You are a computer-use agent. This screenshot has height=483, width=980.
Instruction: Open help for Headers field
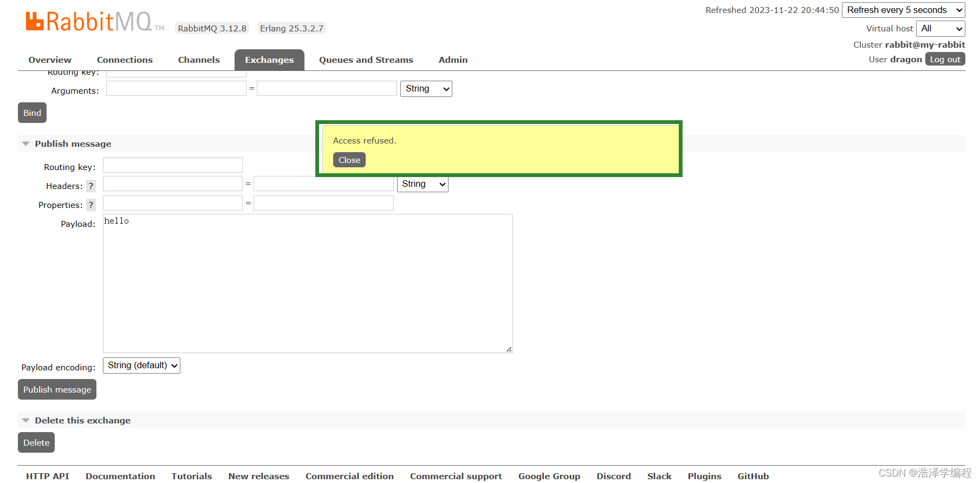click(x=91, y=186)
